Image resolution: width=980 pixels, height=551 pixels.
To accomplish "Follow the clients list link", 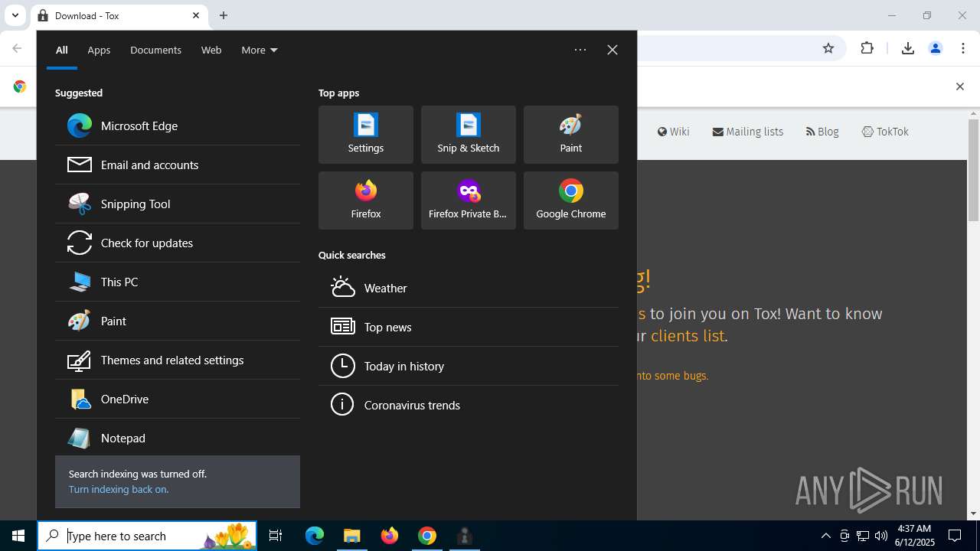I will [688, 336].
